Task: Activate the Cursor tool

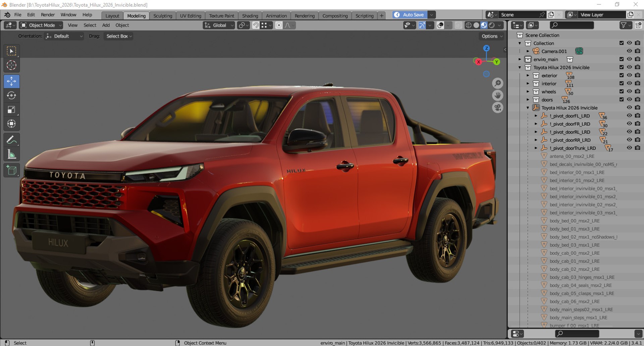Action: click(x=11, y=65)
